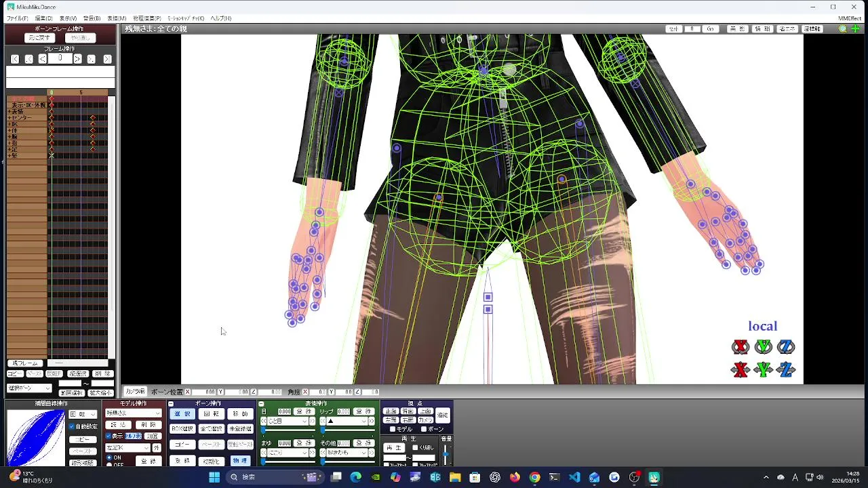Image resolution: width=868 pixels, height=488 pixels.
Task: Select the OFF radio button
Action: click(109, 465)
